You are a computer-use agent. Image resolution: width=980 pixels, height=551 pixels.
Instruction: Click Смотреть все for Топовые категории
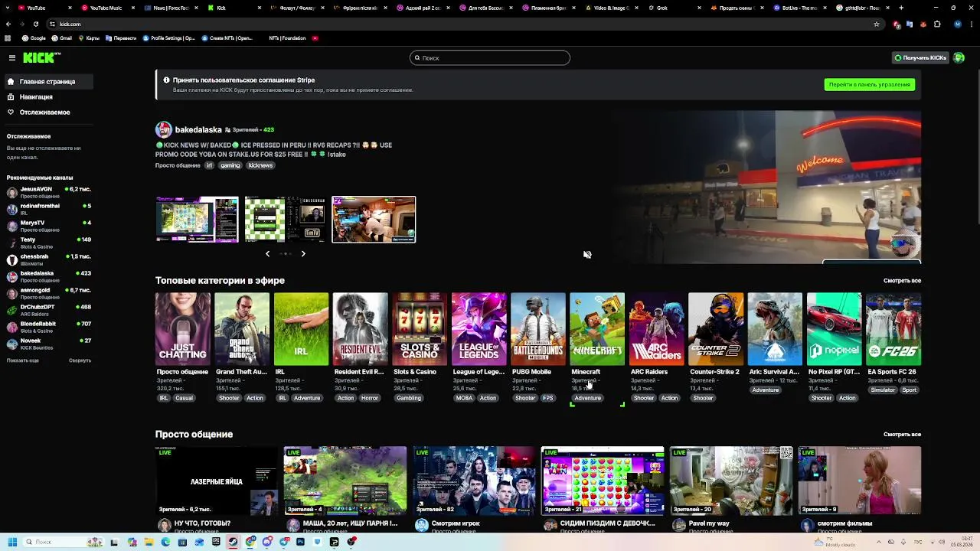pyautogui.click(x=902, y=281)
